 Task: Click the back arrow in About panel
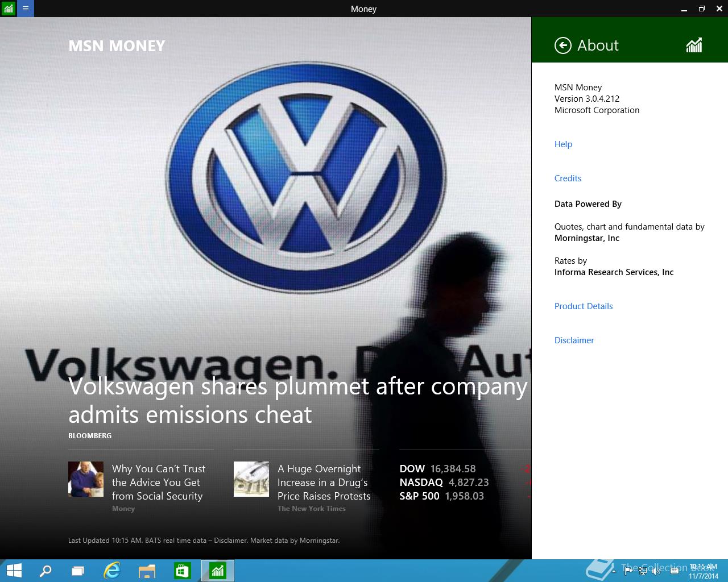562,45
